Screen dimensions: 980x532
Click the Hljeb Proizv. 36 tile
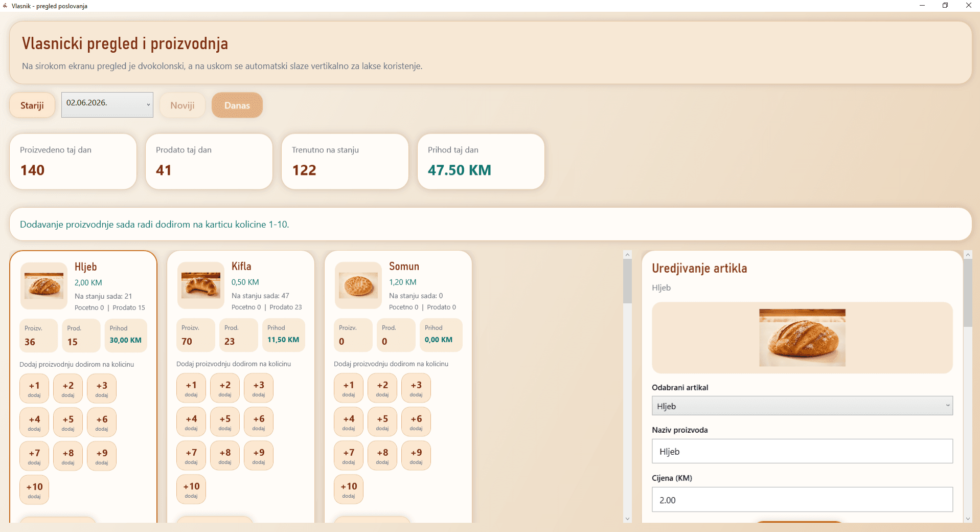click(x=39, y=336)
